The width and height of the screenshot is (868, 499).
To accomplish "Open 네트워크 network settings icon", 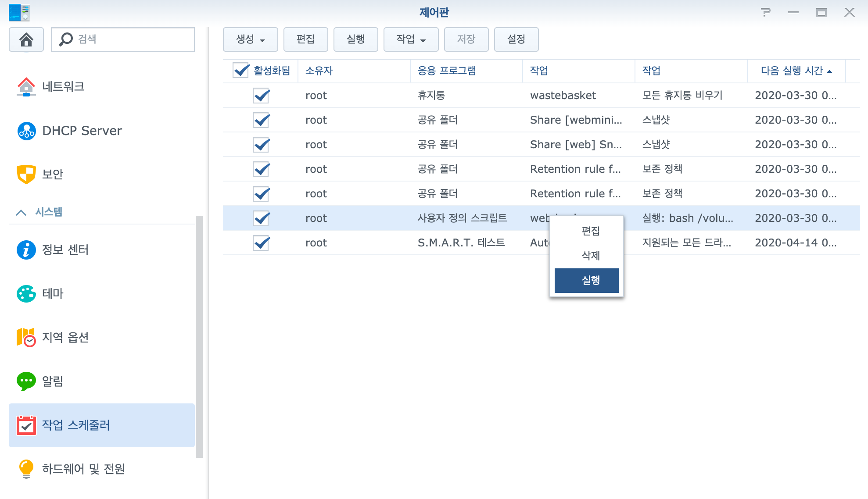I will pos(26,87).
